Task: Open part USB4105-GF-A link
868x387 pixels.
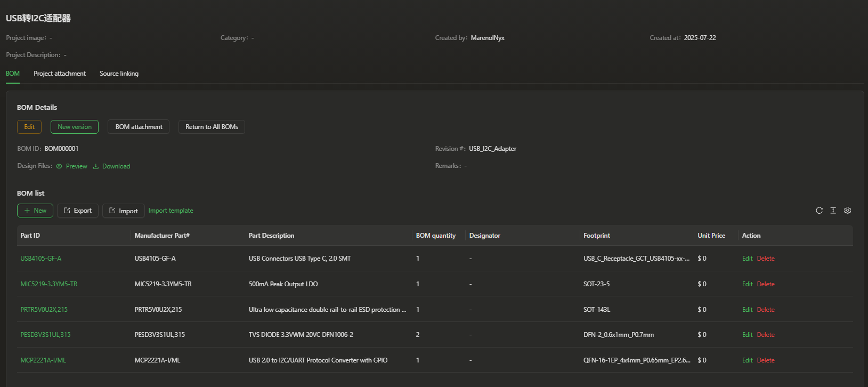Action: [x=41, y=259]
